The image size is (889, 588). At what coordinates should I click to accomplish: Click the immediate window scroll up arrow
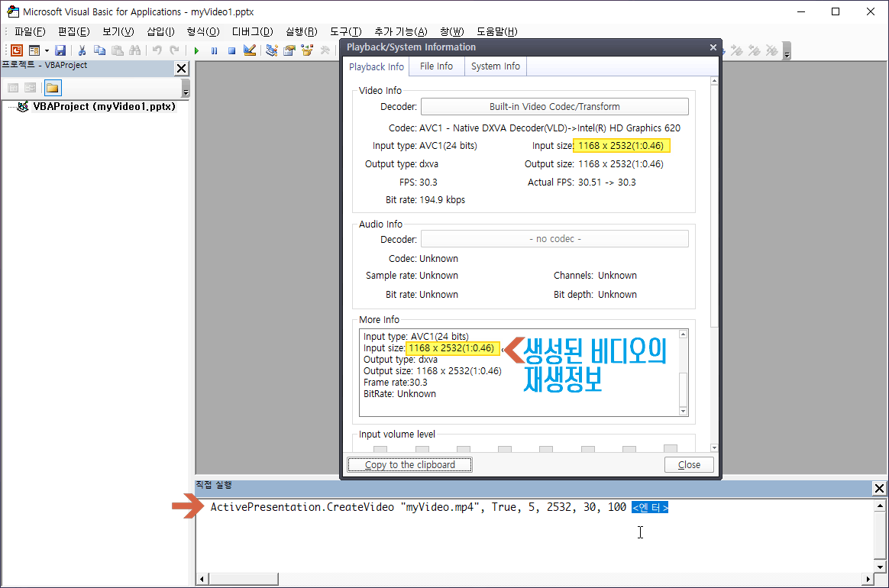pyautogui.click(x=879, y=506)
